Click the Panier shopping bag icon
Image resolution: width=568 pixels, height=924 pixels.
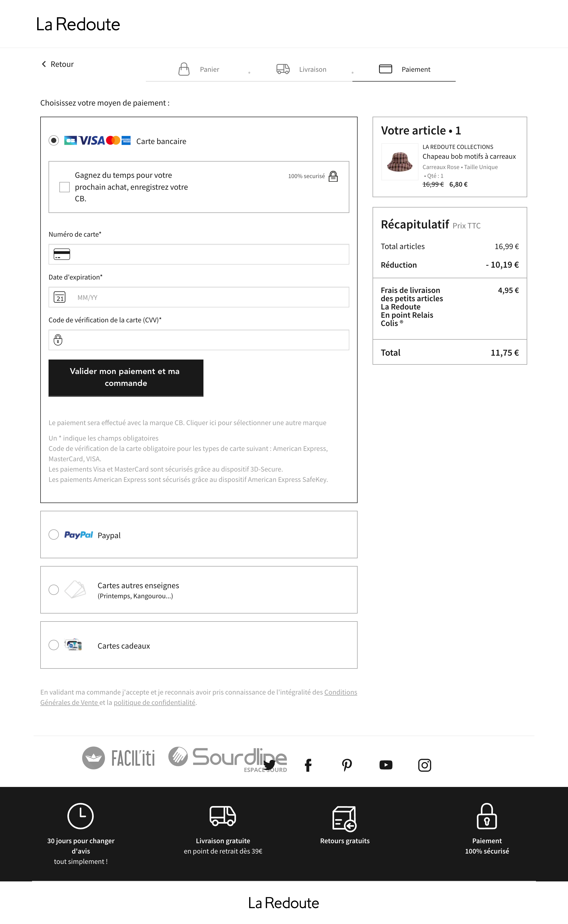pyautogui.click(x=184, y=69)
